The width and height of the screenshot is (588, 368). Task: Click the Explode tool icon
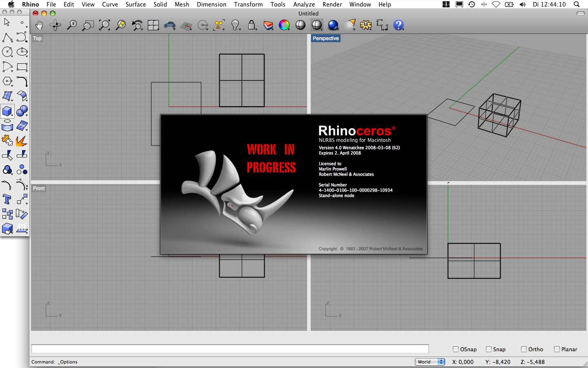point(22,141)
